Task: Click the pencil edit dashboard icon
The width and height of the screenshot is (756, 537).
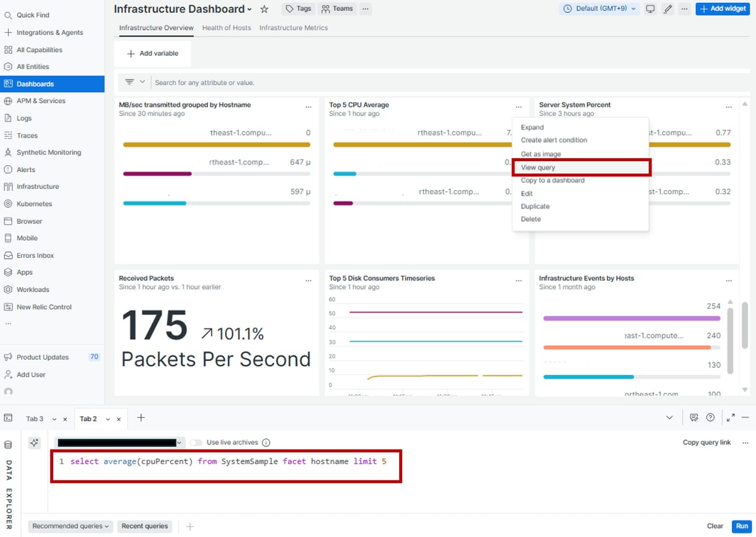Action: coord(667,9)
